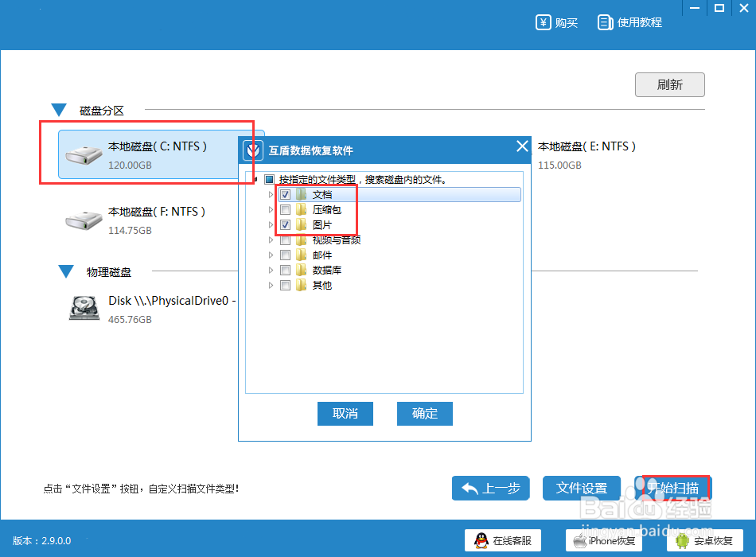This screenshot has width=756, height=557.
Task: Check the 其他 checkbox
Action: click(286, 286)
